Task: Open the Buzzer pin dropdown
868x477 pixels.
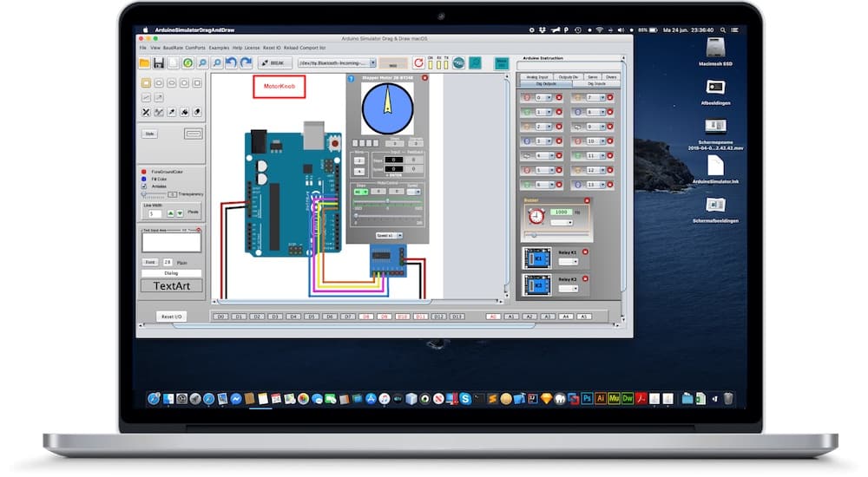Action: pyautogui.click(x=562, y=222)
